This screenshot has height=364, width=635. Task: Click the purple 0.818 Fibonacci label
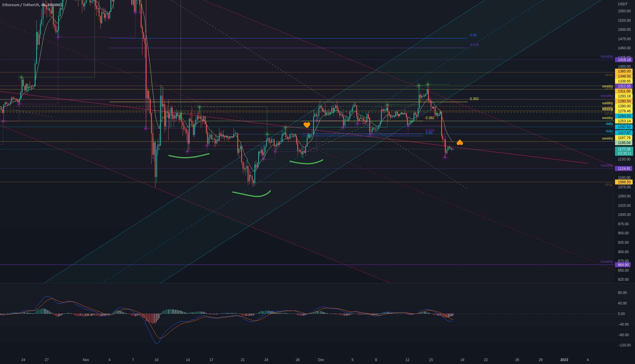[x=474, y=45]
